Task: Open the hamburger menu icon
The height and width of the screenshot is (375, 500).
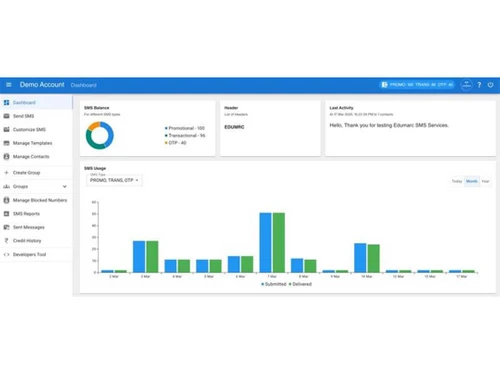Action: [x=9, y=85]
